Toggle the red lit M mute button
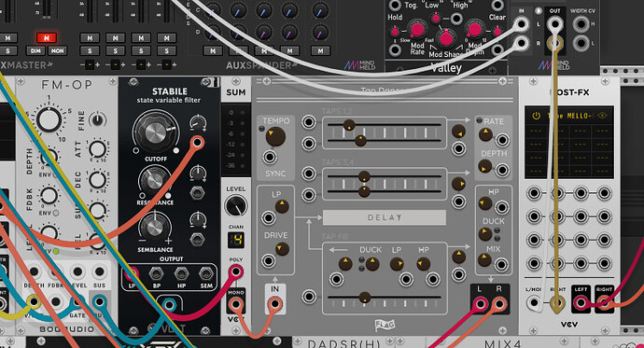 tap(47, 37)
